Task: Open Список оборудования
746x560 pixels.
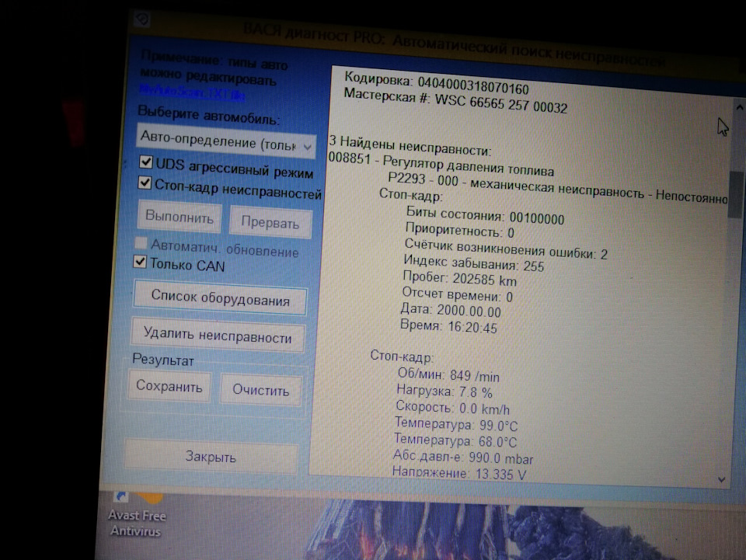Action: click(x=220, y=298)
